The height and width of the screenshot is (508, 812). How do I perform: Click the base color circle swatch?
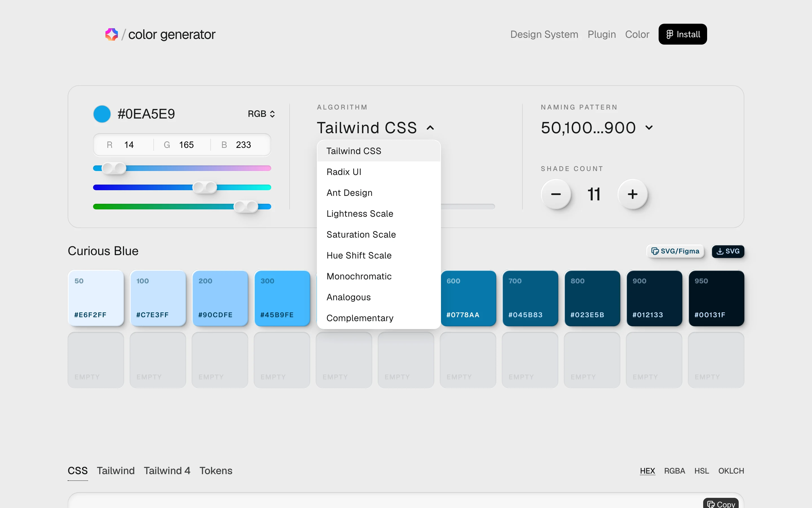click(x=102, y=114)
